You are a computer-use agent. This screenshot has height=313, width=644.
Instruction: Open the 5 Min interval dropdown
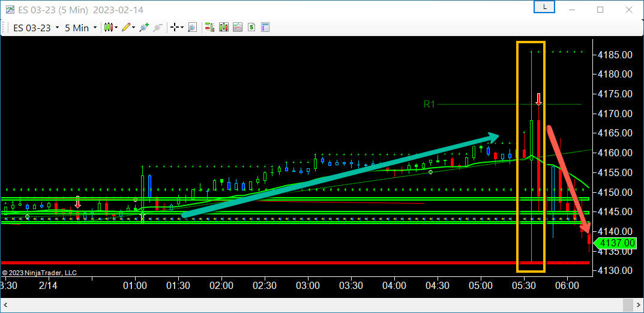coord(81,28)
